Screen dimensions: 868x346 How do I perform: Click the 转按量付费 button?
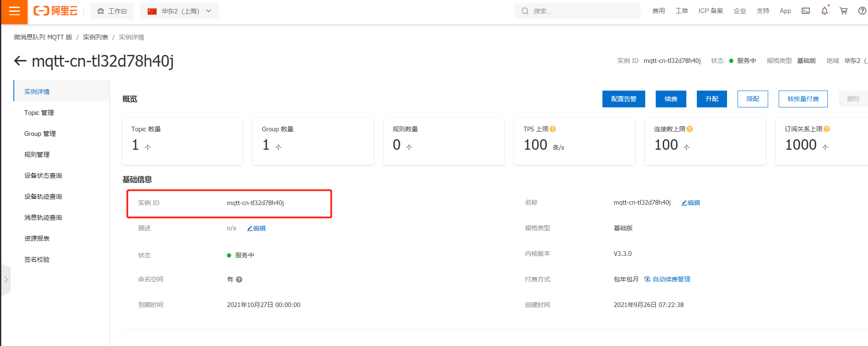(803, 99)
